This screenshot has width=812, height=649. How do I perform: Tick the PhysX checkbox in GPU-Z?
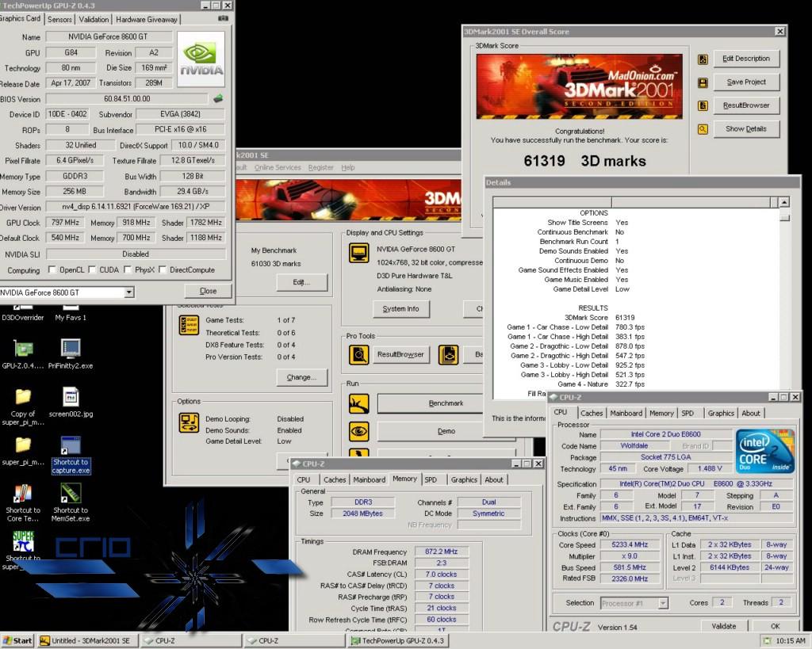128,269
